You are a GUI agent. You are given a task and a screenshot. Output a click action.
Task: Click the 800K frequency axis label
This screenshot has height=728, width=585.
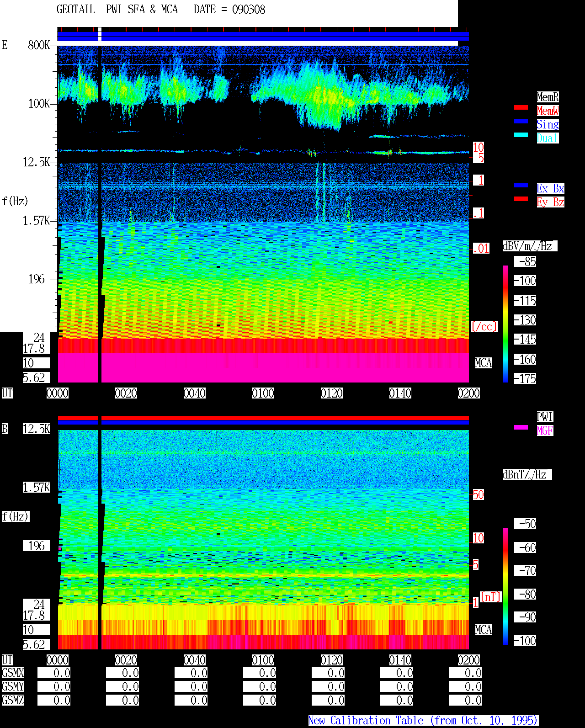[x=39, y=45]
